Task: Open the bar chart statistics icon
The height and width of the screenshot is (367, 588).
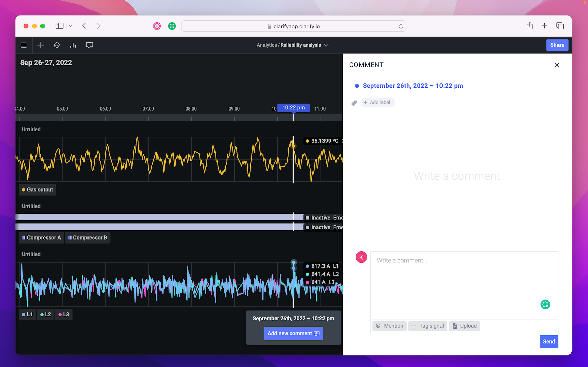Action: click(73, 45)
